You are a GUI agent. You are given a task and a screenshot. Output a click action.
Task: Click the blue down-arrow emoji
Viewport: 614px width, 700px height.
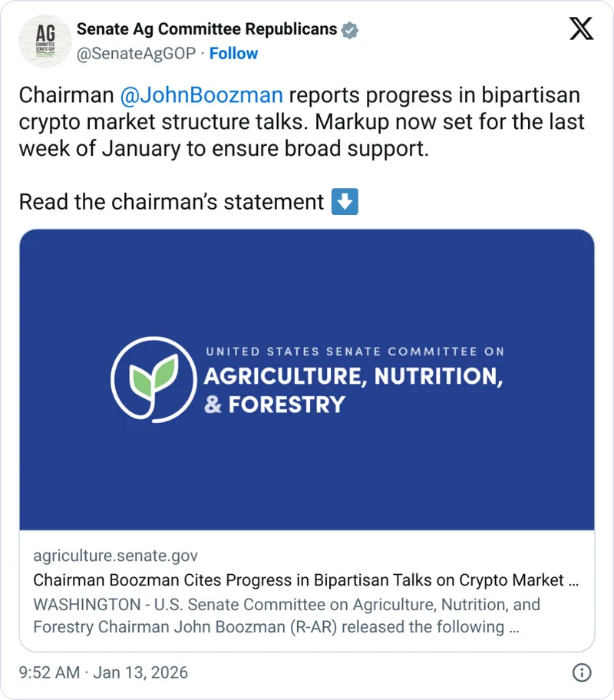[x=345, y=202]
